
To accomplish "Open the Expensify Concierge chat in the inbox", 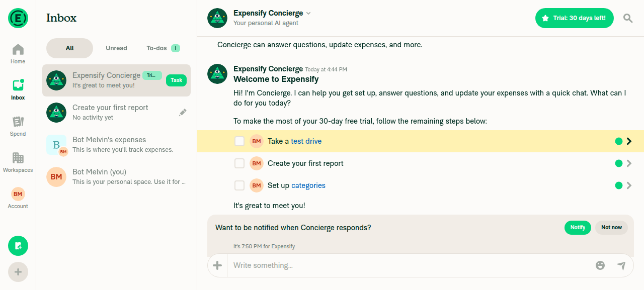I will point(116,80).
